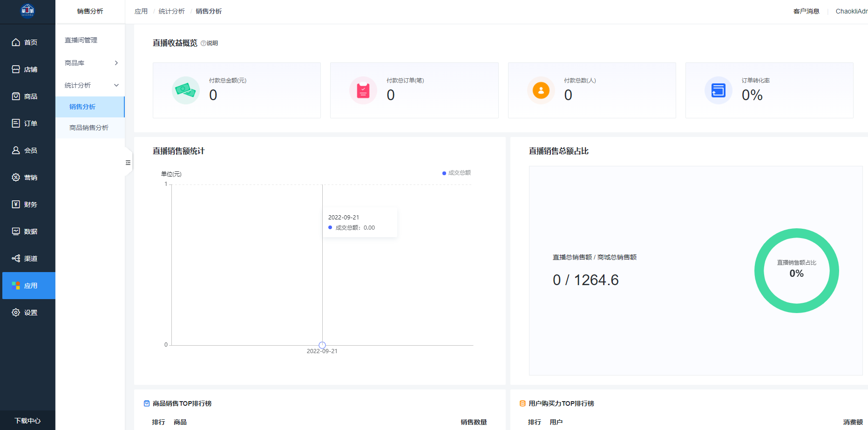The image size is (868, 430).
Task: Click the 2022-09-21 data point on chart
Action: click(x=322, y=345)
